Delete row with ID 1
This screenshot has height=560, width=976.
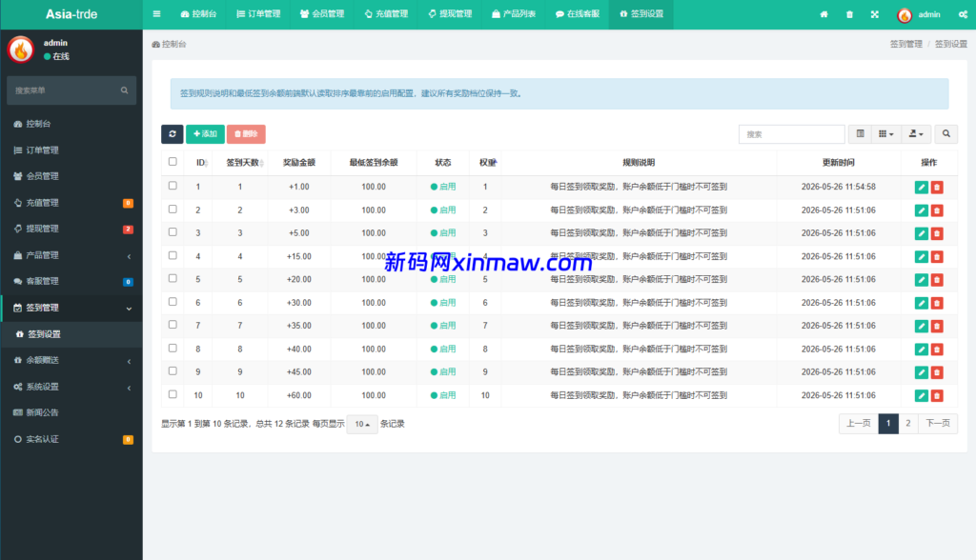pyautogui.click(x=937, y=188)
